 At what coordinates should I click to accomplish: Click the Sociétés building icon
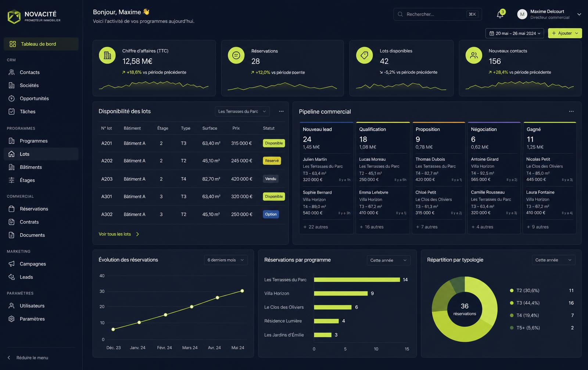12,85
